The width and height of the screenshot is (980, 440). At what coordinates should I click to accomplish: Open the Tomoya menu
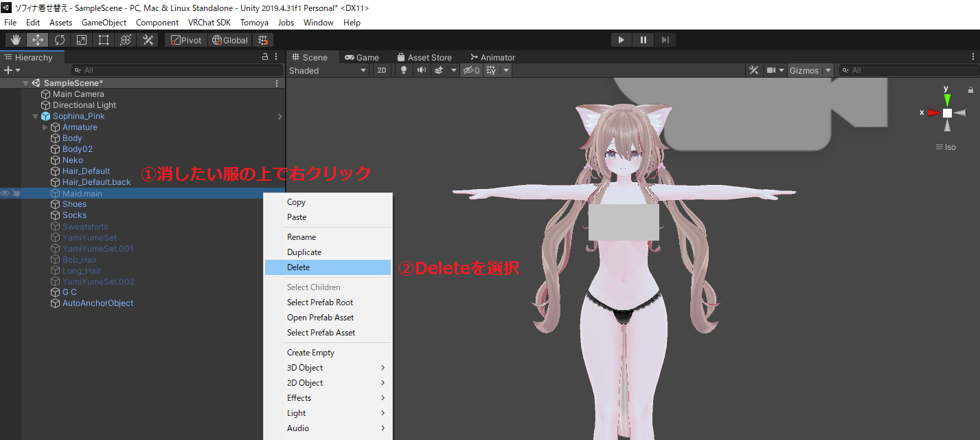coord(254,23)
